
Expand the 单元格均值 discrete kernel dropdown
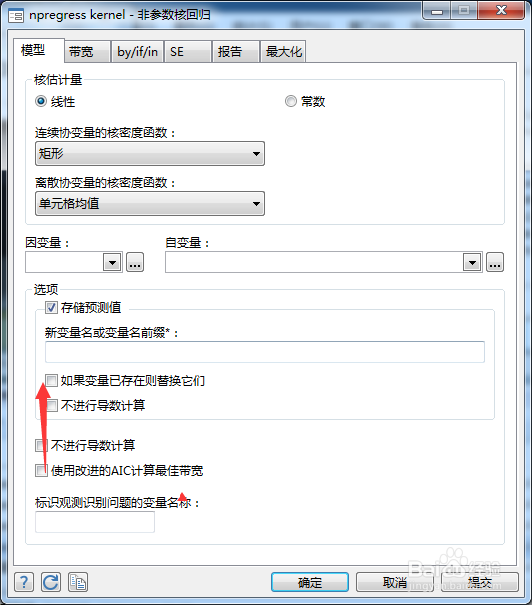[150, 203]
